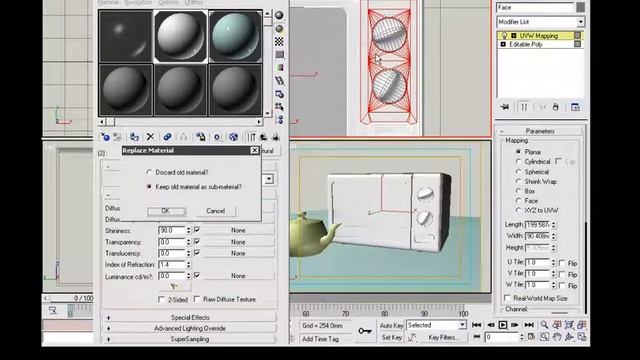Click the Sample Type sphere icon
The height and width of the screenshot is (360, 640).
(x=279, y=15)
